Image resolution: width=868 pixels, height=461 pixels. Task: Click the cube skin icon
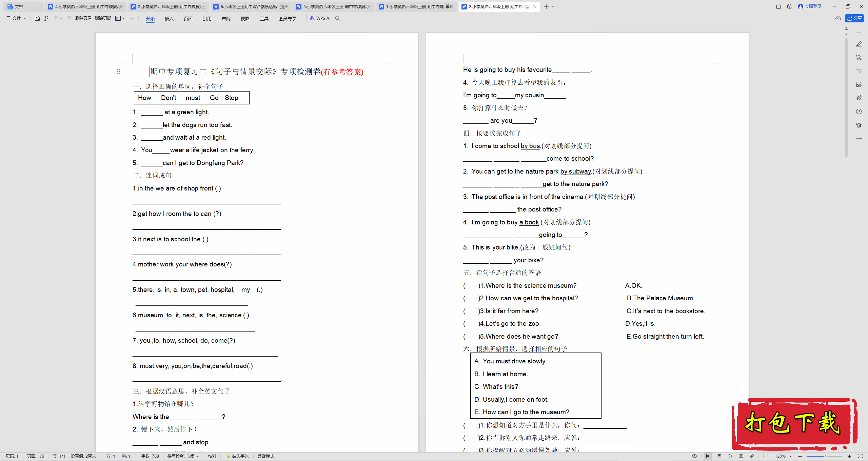[790, 6]
